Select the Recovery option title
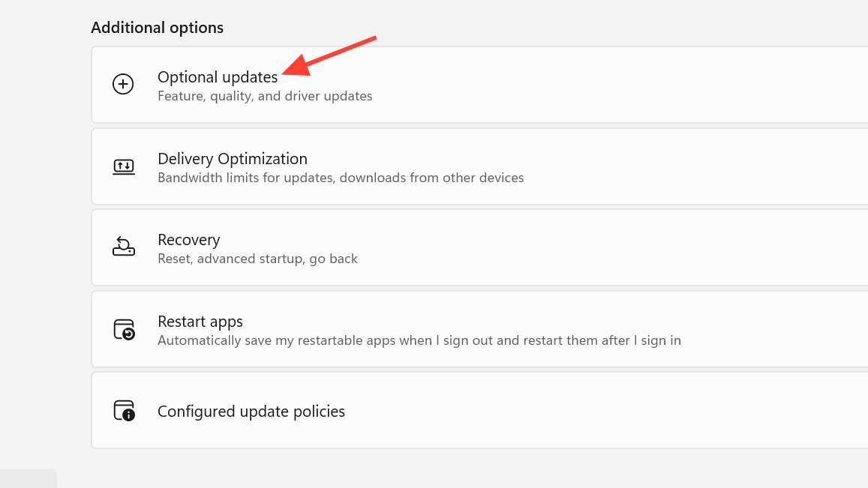 (189, 240)
